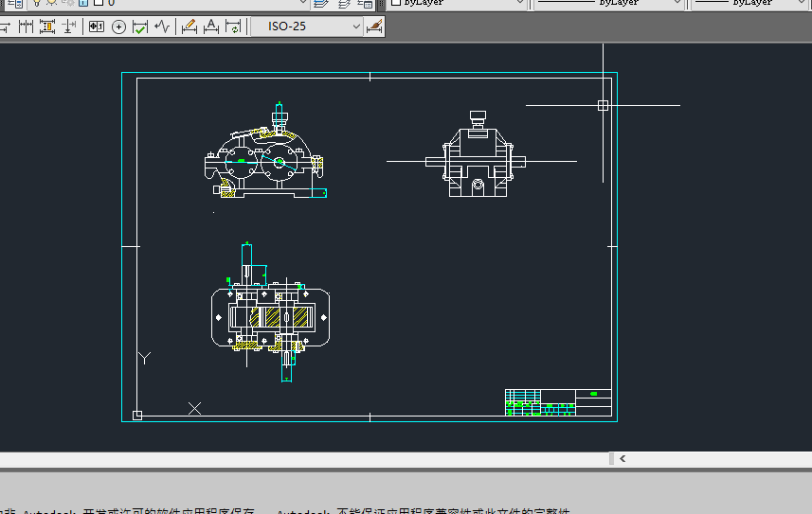The width and height of the screenshot is (812, 514).
Task: Click the title block in the drawing
Action: pos(558,402)
